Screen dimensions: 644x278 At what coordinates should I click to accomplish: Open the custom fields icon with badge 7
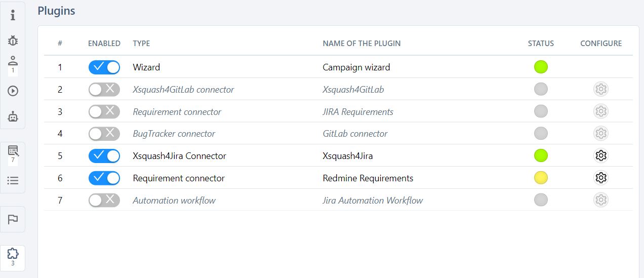pos(13,153)
